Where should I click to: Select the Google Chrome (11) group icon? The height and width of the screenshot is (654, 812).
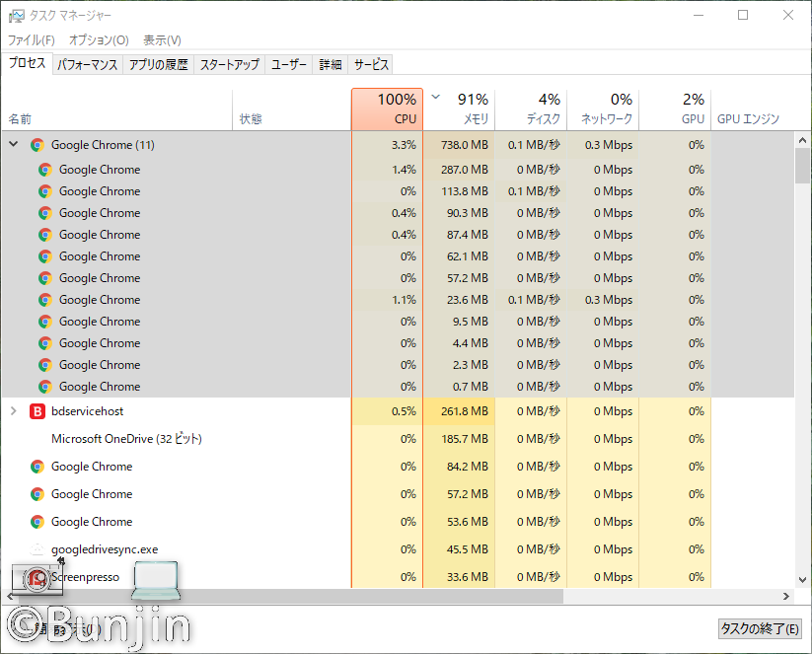click(x=37, y=145)
